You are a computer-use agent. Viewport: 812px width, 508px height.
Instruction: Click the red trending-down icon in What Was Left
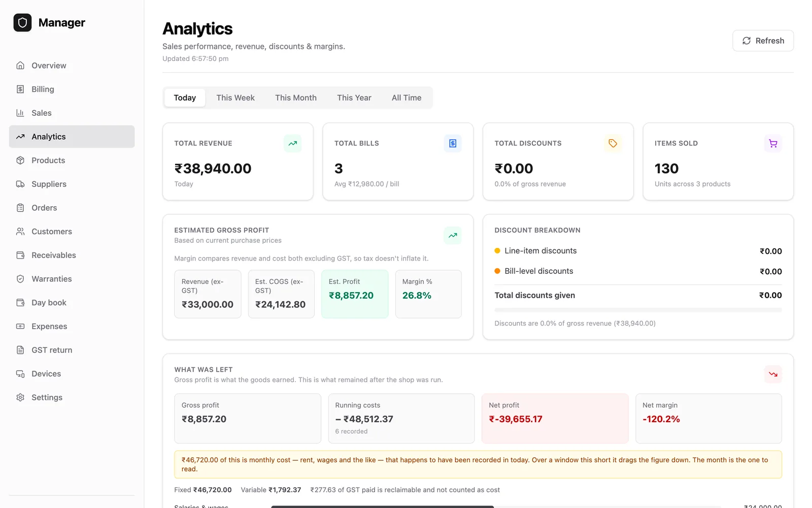[773, 374]
